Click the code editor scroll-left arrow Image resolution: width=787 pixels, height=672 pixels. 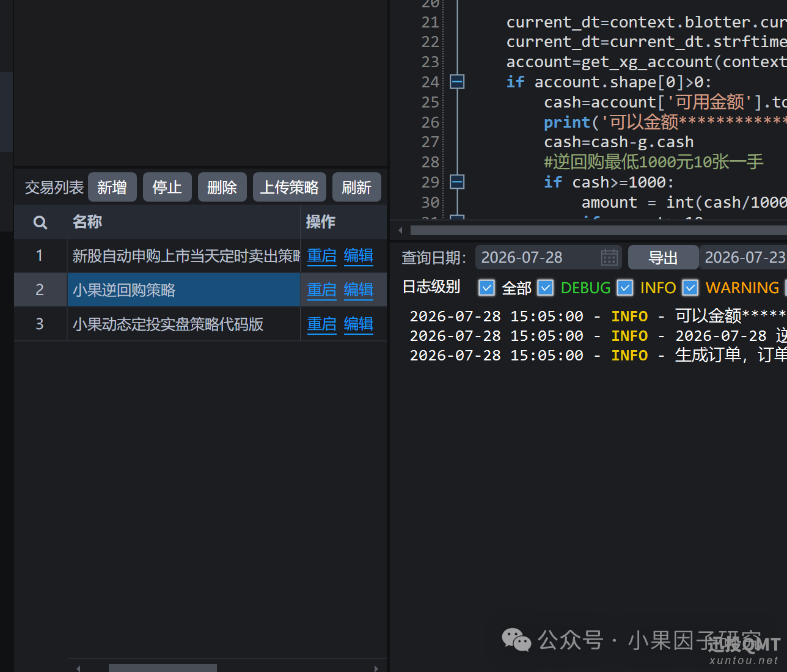(400, 230)
